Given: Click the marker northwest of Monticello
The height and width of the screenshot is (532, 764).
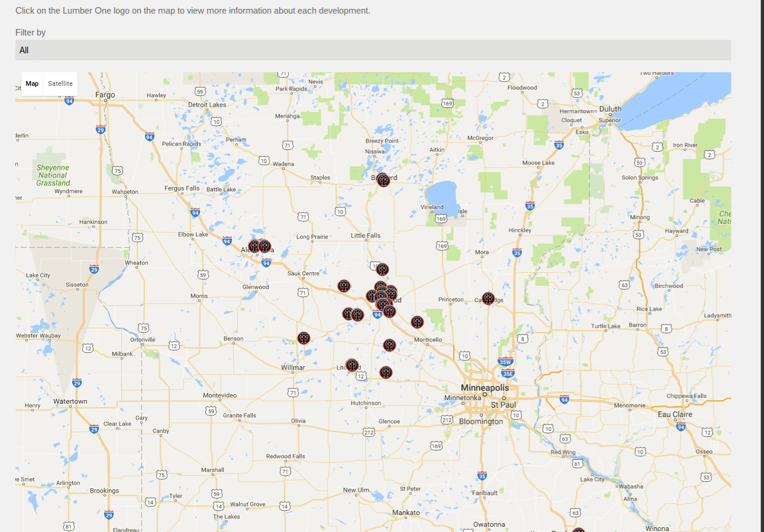Looking at the screenshot, I should click(x=417, y=322).
